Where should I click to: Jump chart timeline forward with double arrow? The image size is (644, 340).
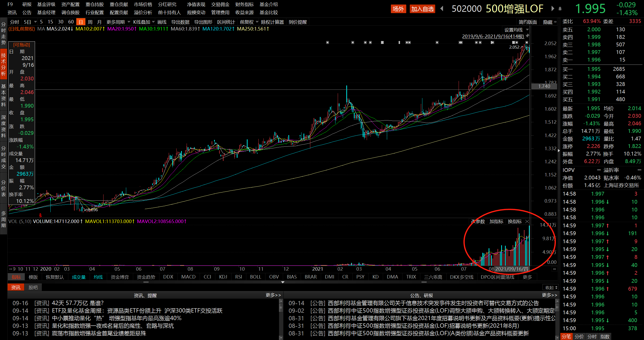(x=554, y=269)
